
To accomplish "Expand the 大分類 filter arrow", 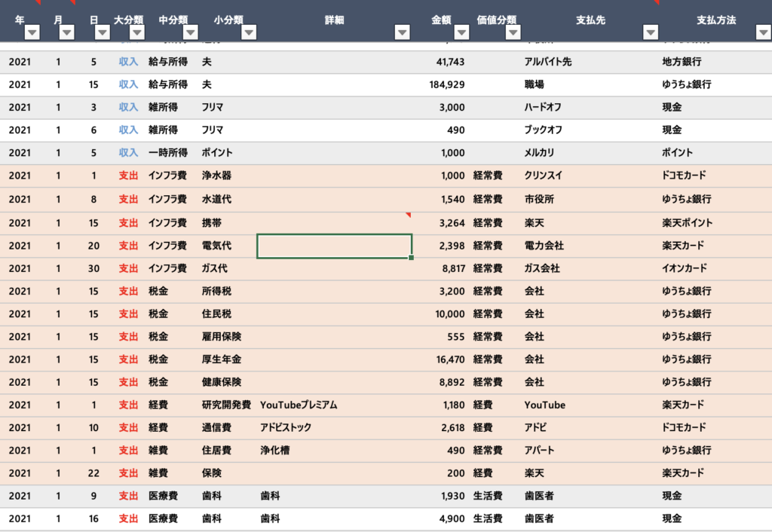I will 138,32.
